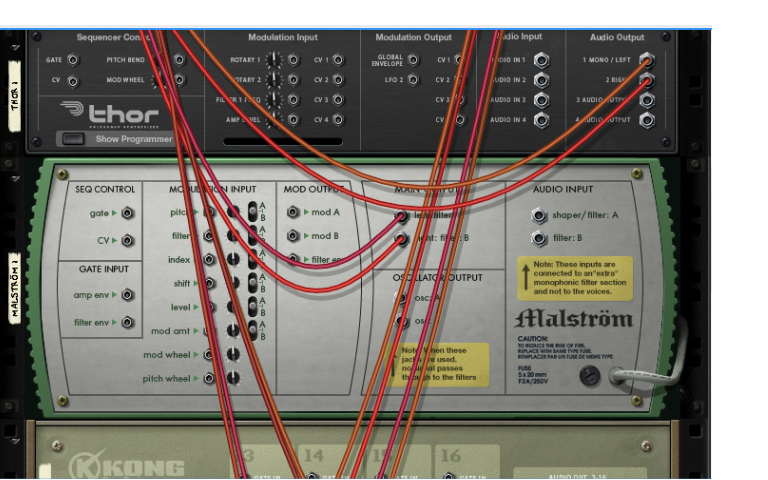This screenshot has height=480, width=768.
Task: Click Thor Modulation Input CV 4 jack
Action: point(338,120)
